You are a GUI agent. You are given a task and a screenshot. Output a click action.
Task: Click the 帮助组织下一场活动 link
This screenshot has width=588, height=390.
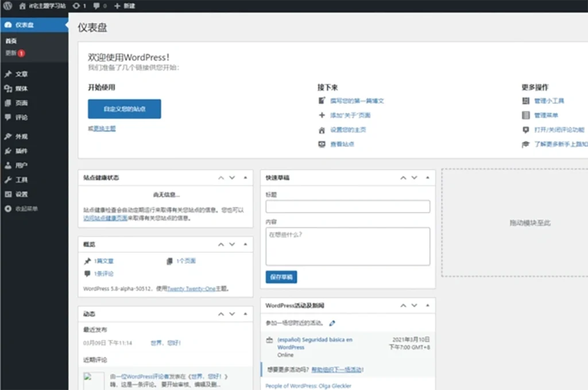[x=336, y=370]
